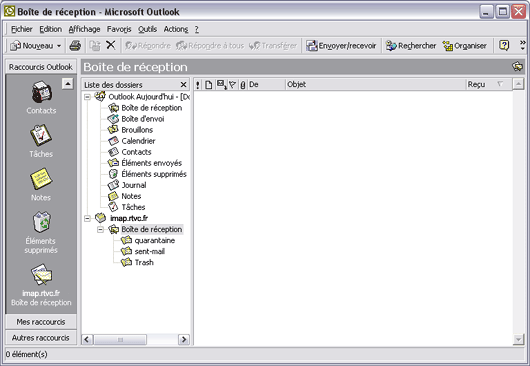Click message list scroll up arrow
Image resolution: width=530 pixels, height=366 pixels.
point(518,84)
